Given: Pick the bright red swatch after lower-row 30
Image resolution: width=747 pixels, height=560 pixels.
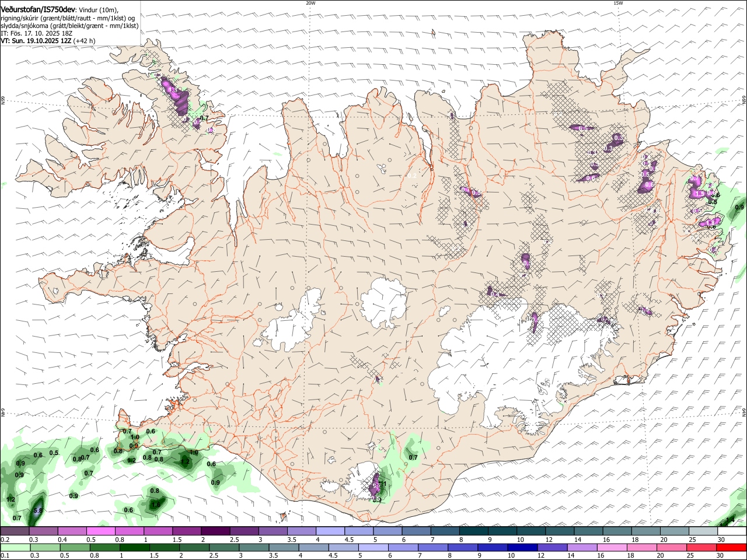Looking at the screenshot, I should [732, 547].
